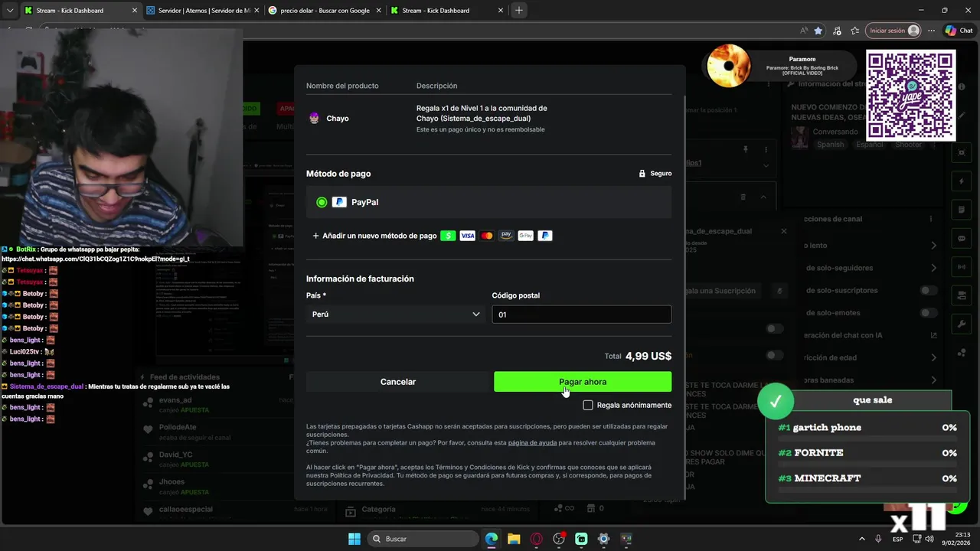Click the Mastercard icon
The height and width of the screenshot is (551, 980).
pyautogui.click(x=487, y=236)
